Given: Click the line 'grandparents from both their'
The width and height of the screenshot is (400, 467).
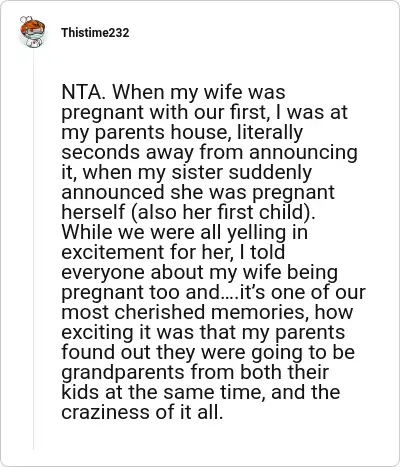Looking at the screenshot, I should pyautogui.click(x=195, y=372).
